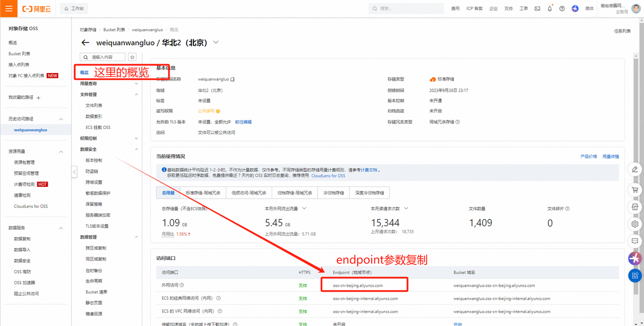Click the help question-mark icon
Screen dimensions: 644x326
(561, 9)
